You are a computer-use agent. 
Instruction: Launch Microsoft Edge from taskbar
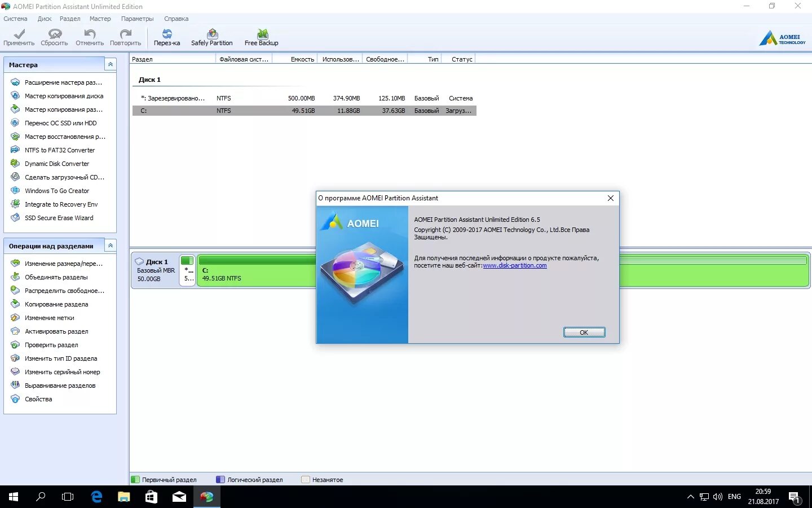click(x=96, y=497)
